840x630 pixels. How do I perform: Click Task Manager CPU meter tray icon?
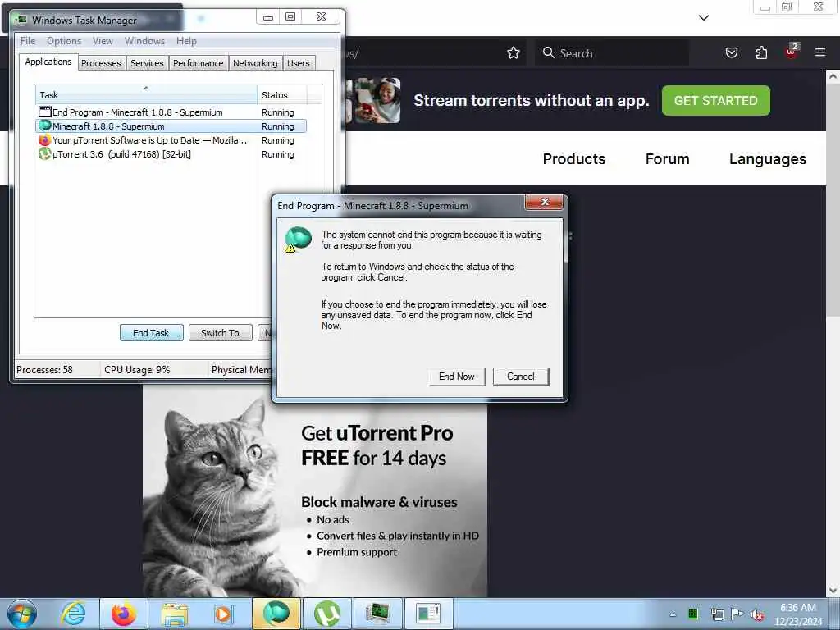click(692, 614)
